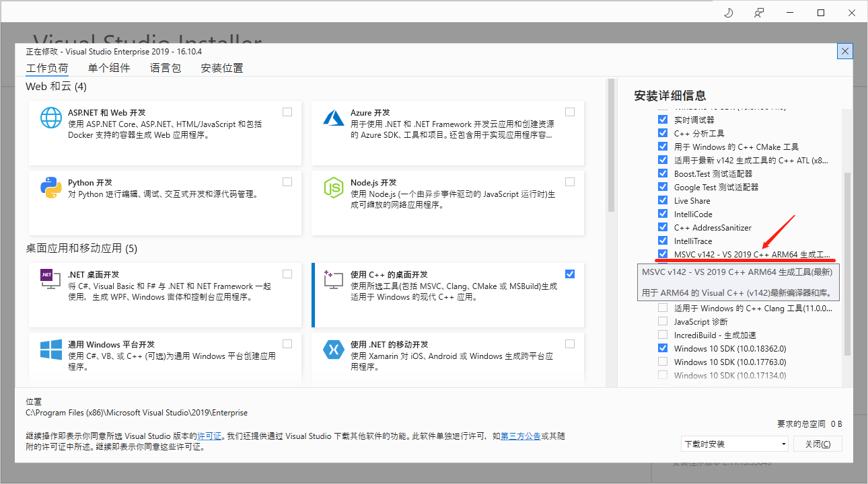
Task: Check IncrediBuild - 生成加速 component
Action: (663, 335)
